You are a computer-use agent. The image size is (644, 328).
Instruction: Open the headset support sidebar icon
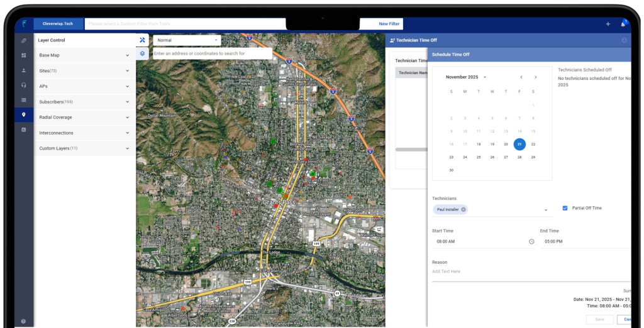tap(24, 85)
